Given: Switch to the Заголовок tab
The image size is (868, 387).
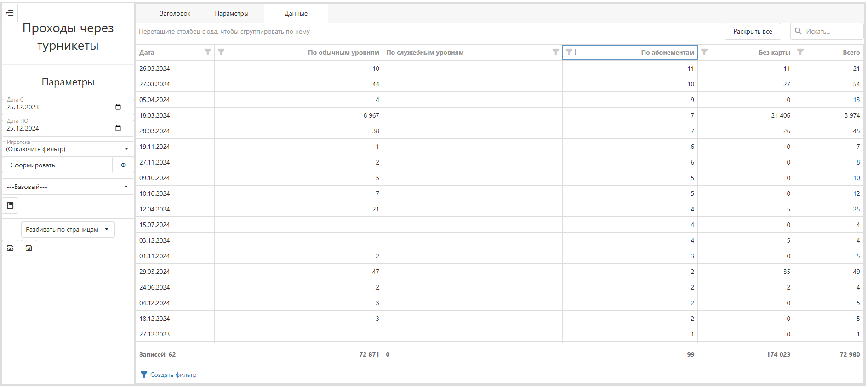Looking at the screenshot, I should coord(175,13).
